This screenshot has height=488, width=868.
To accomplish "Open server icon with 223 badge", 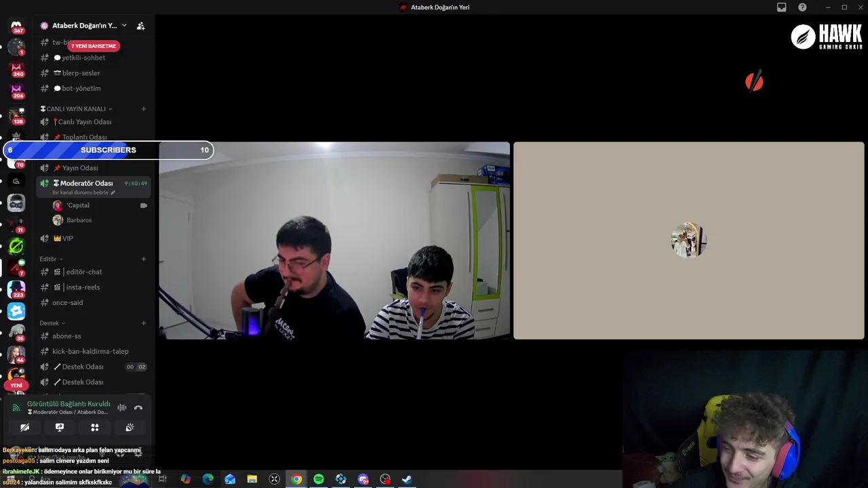I will point(16,289).
